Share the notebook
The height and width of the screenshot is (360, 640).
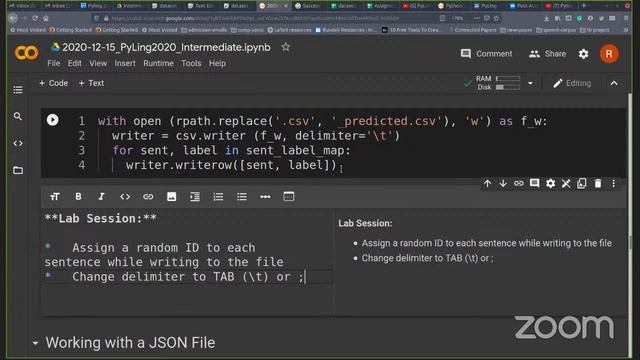pos(547,54)
